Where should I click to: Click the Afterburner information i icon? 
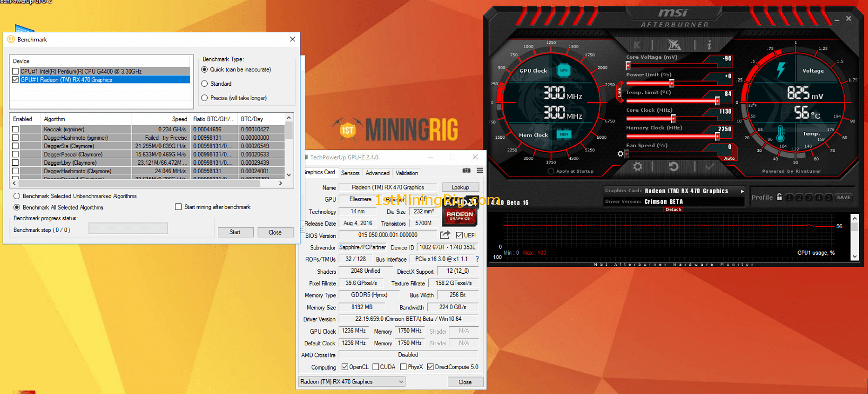point(709,45)
